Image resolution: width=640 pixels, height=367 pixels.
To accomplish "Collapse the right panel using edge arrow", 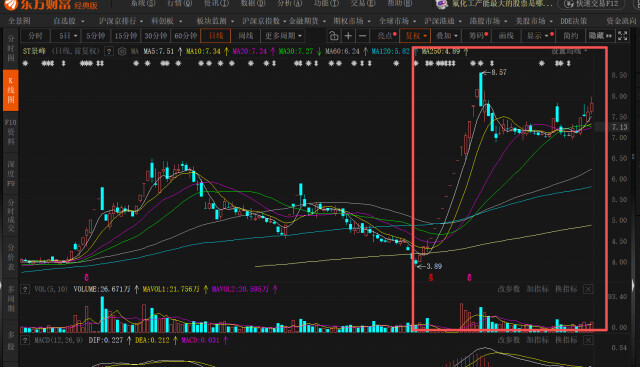I will click(633, 285).
